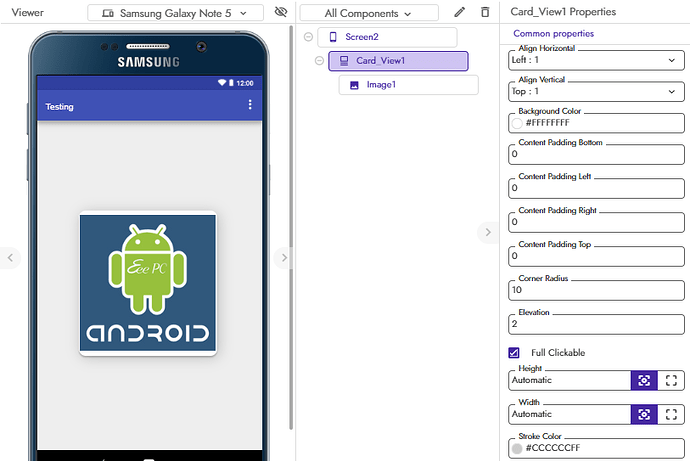Set Height to fill parent icon
Viewport: 690px width, 461px height.
[671, 381]
